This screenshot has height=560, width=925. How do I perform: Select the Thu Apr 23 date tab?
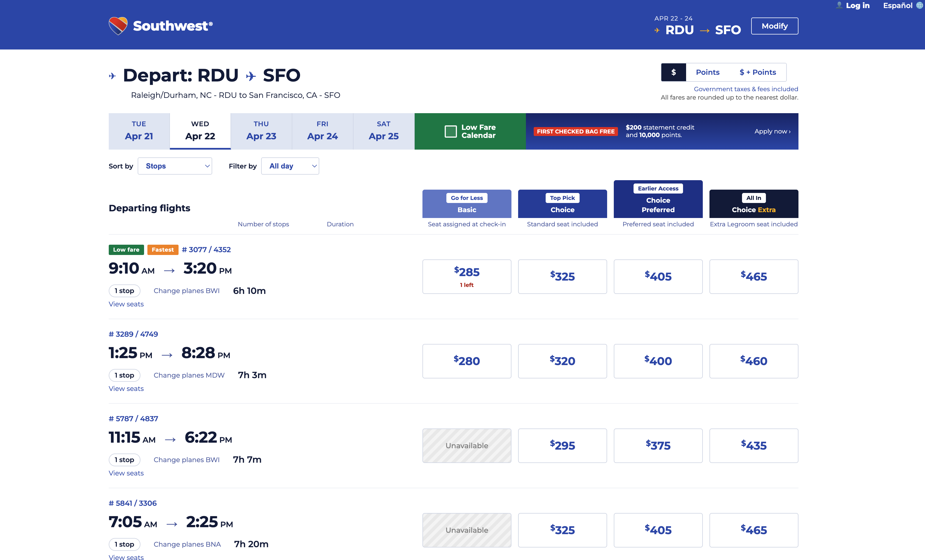[x=261, y=131]
